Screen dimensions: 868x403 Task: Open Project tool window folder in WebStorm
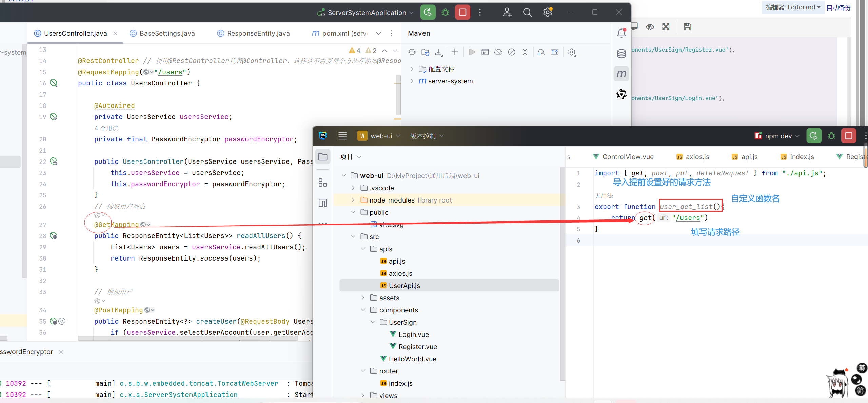(323, 157)
